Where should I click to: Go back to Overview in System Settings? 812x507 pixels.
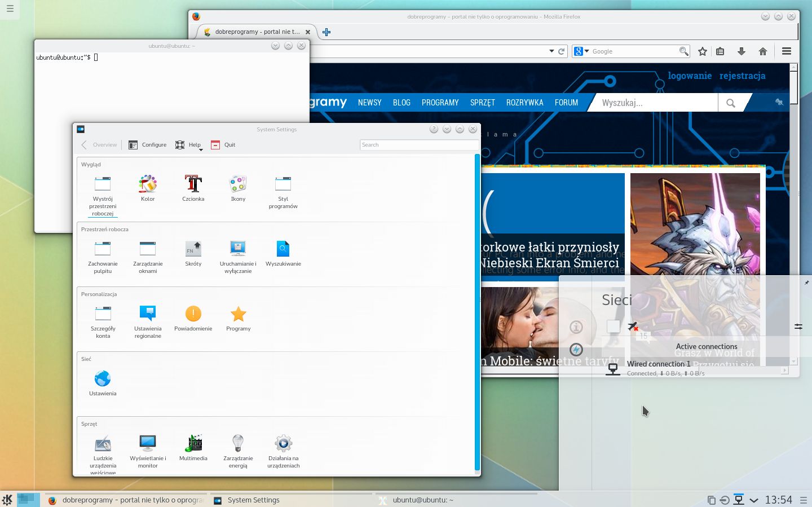pyautogui.click(x=99, y=145)
